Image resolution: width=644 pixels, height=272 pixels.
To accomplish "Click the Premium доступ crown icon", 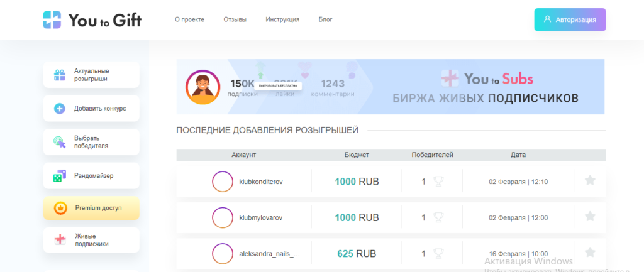I will 60,207.
